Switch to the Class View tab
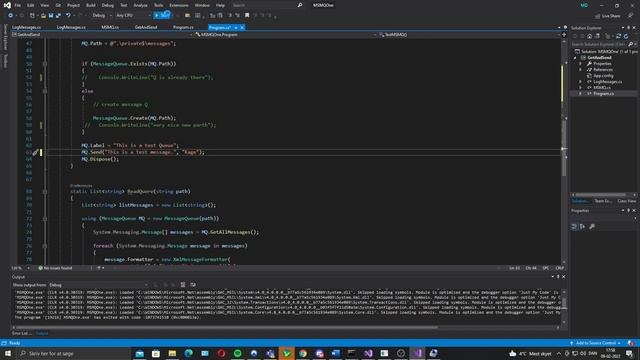This screenshot has height=360, width=640. tap(627, 201)
